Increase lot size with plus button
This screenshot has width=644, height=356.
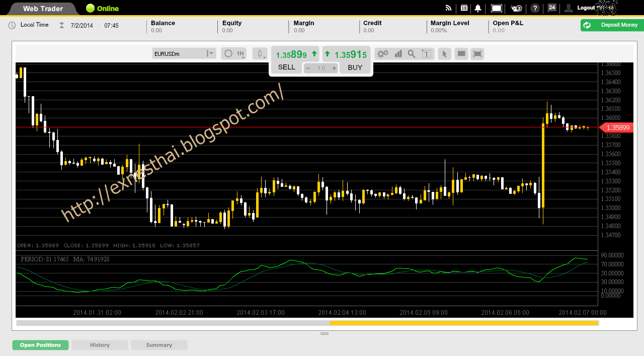pyautogui.click(x=334, y=68)
